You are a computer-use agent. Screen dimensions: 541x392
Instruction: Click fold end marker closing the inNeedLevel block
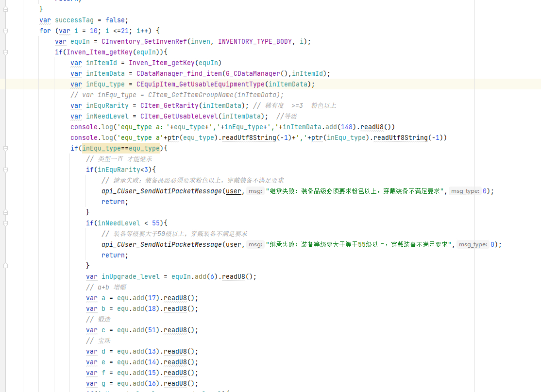(5, 266)
